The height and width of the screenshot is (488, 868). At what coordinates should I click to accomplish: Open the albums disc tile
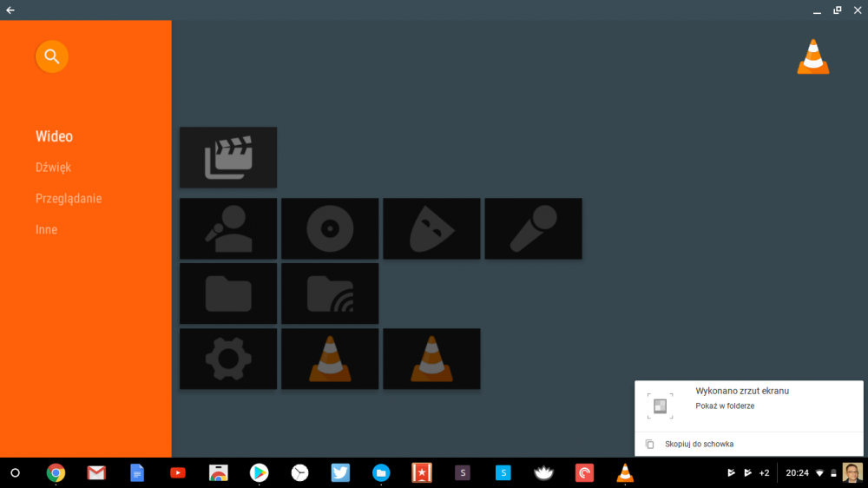330,228
